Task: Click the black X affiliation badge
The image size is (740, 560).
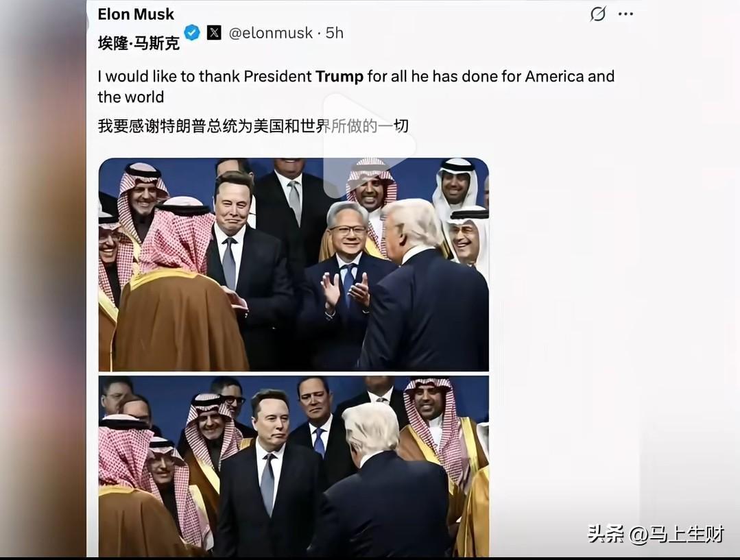Action: pyautogui.click(x=214, y=32)
